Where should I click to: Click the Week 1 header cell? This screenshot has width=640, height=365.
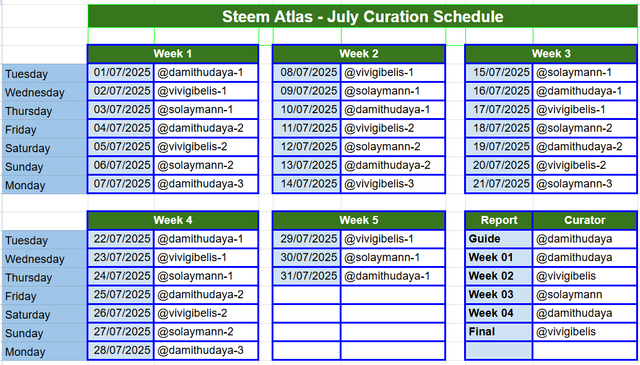pyautogui.click(x=173, y=54)
